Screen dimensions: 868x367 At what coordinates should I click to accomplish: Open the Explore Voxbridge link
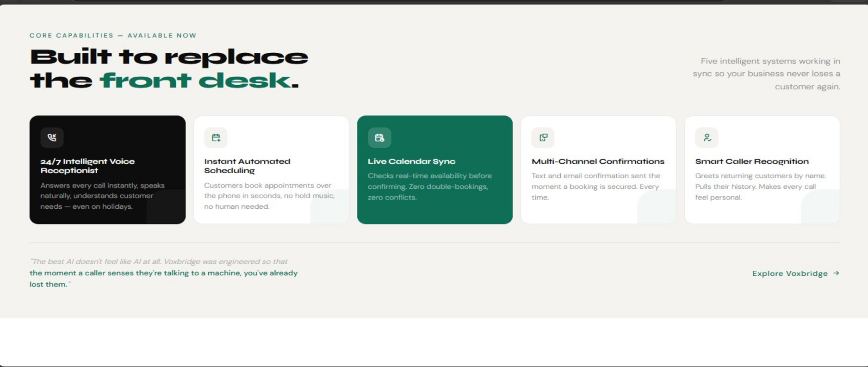(x=796, y=274)
